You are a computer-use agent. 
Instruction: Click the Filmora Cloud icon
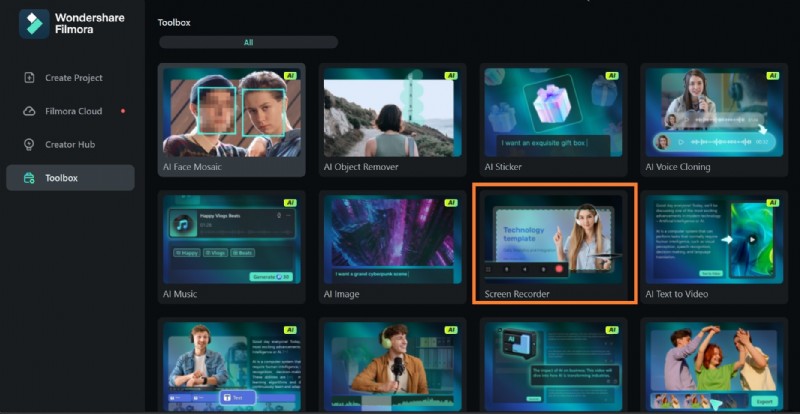[28, 111]
